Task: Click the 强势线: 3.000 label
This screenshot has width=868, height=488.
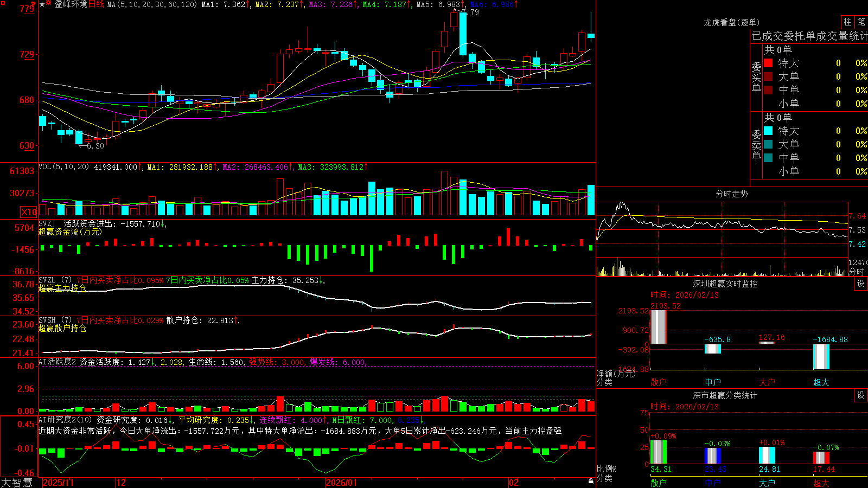Action: click(x=278, y=362)
